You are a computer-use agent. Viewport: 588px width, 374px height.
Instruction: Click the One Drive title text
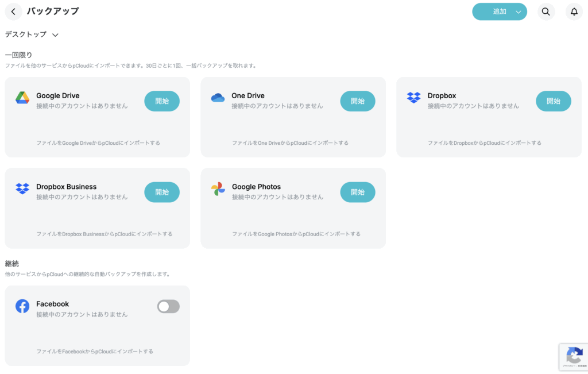pyautogui.click(x=248, y=96)
